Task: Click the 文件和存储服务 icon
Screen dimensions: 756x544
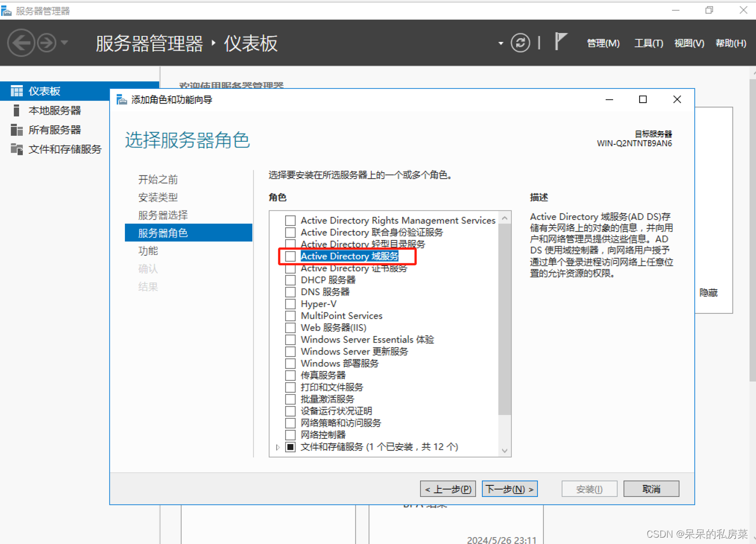Action: pos(17,150)
